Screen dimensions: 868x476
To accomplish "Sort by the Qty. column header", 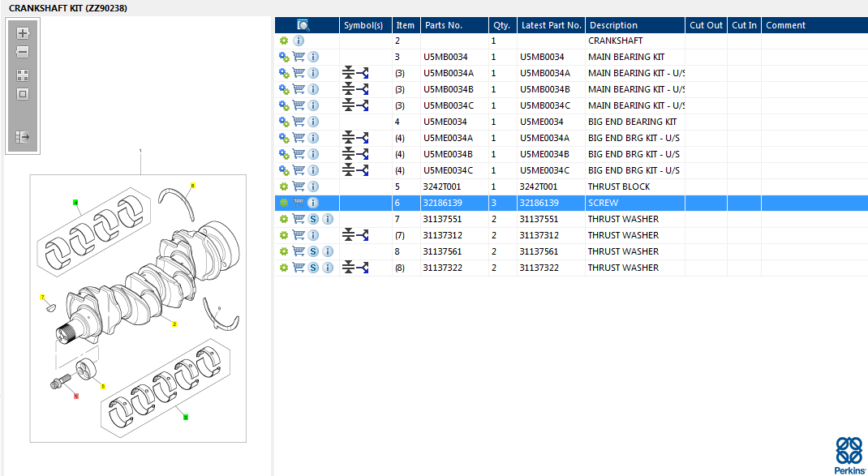I will point(501,25).
